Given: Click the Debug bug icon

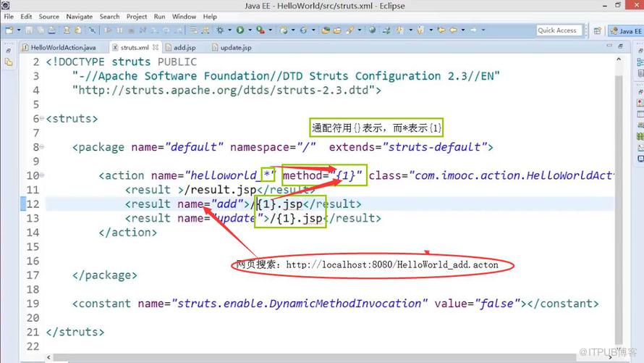Looking at the screenshot, I should pos(221,30).
